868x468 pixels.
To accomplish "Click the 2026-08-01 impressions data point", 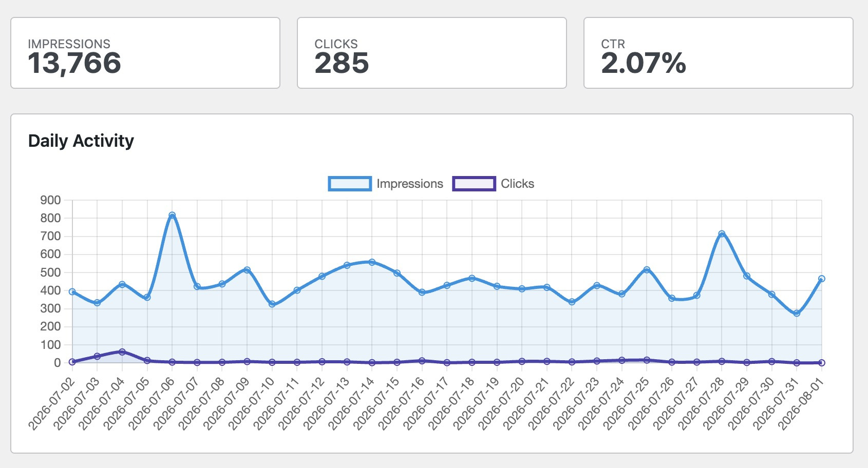I will pyautogui.click(x=821, y=279).
